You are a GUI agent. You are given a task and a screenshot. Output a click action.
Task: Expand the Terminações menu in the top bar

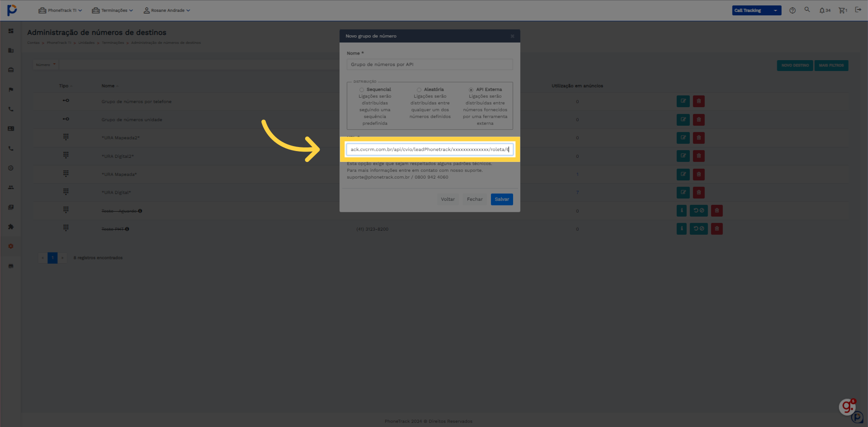(x=112, y=10)
